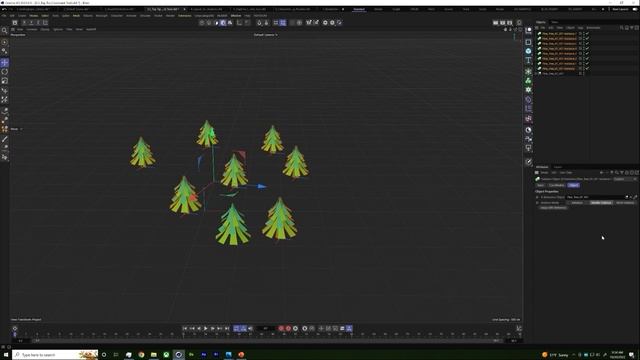Click the camera object icon in right palette

[x=528, y=139]
